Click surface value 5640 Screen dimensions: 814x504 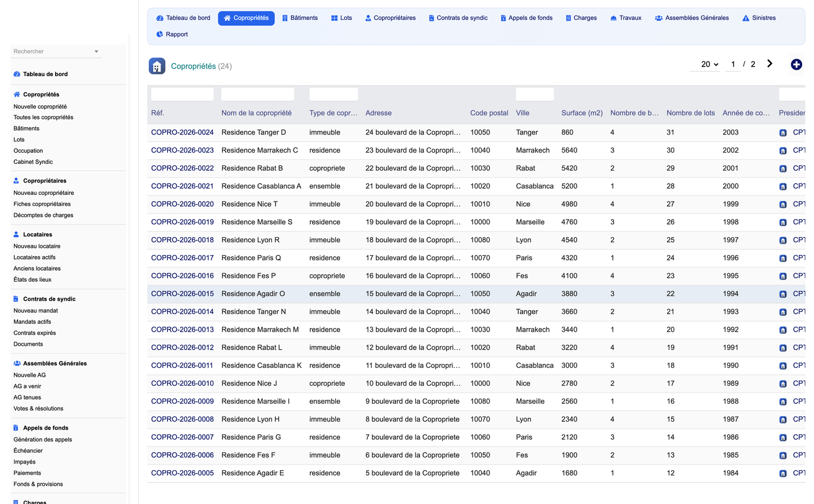point(570,150)
